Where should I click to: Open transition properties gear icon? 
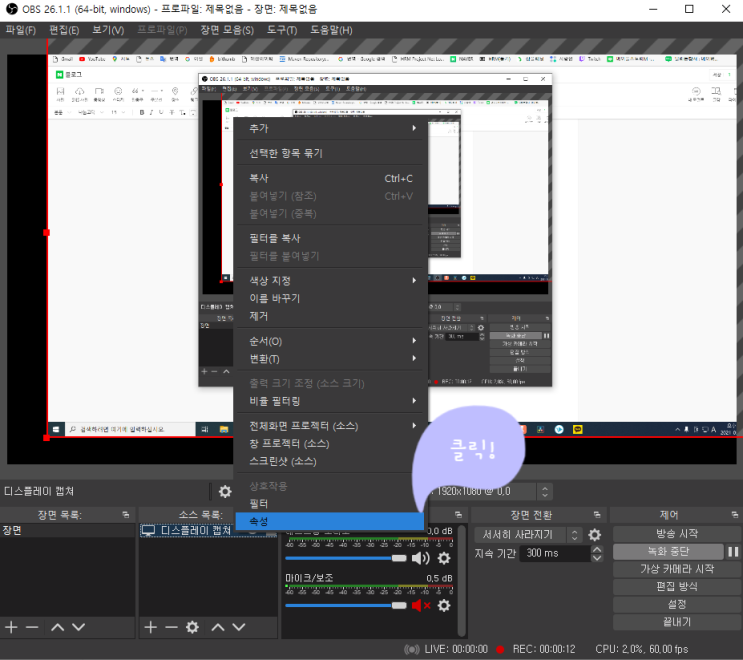point(595,535)
